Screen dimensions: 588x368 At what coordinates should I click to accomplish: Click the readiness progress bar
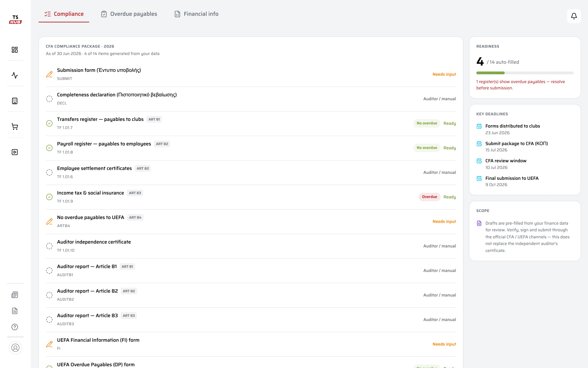point(525,73)
